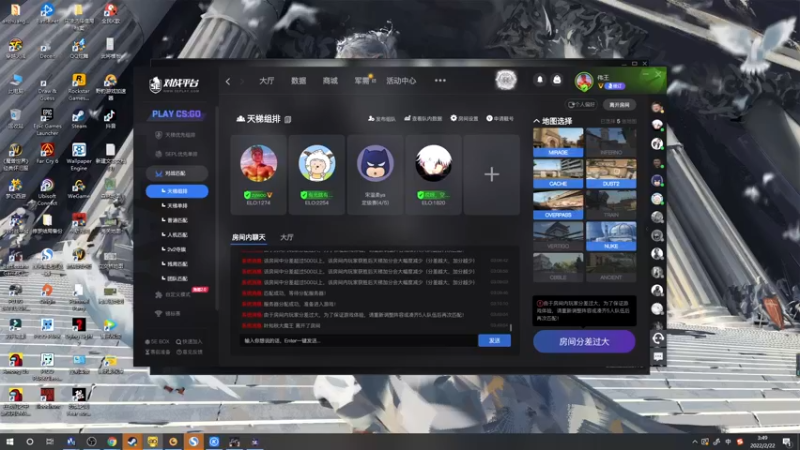This screenshot has height=450, width=800.
Task: Toggle the TRAIN map selection
Action: (611, 205)
